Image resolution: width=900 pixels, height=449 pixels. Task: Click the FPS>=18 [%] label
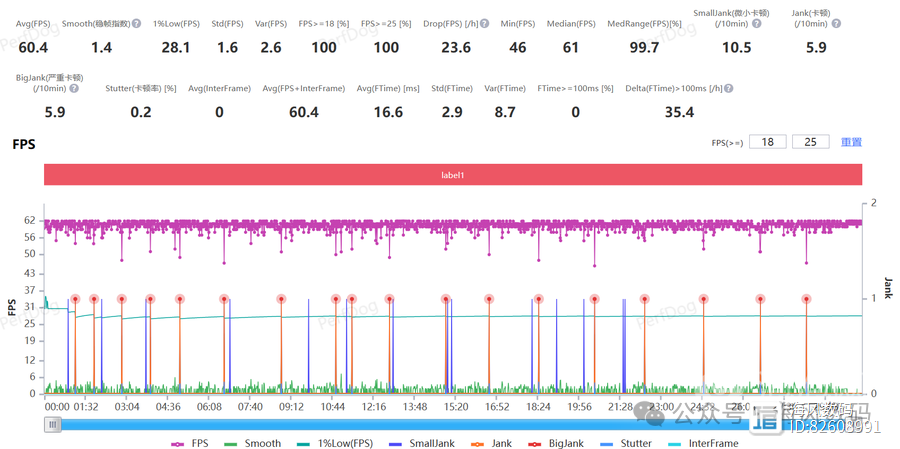point(324,24)
